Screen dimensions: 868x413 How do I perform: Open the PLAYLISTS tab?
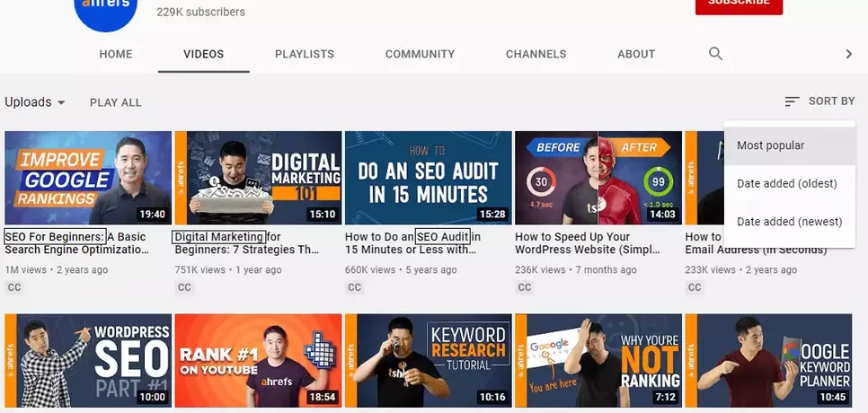[x=305, y=54]
